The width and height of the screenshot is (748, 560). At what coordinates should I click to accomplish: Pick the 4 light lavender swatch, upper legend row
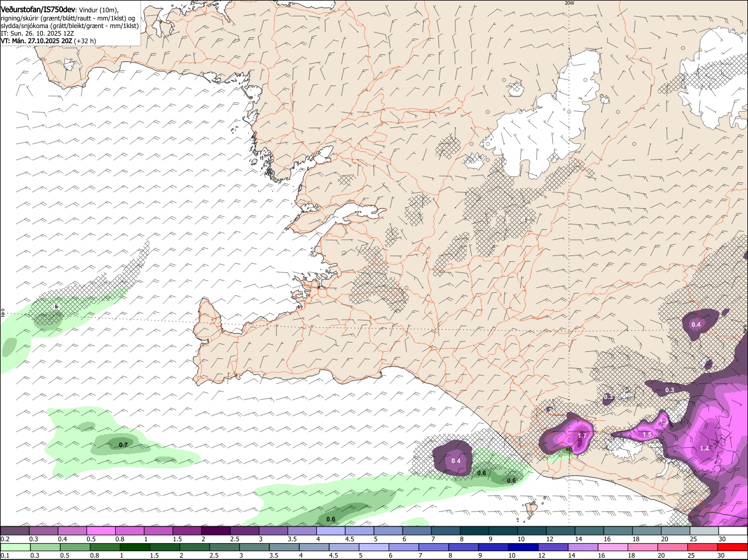click(x=330, y=531)
